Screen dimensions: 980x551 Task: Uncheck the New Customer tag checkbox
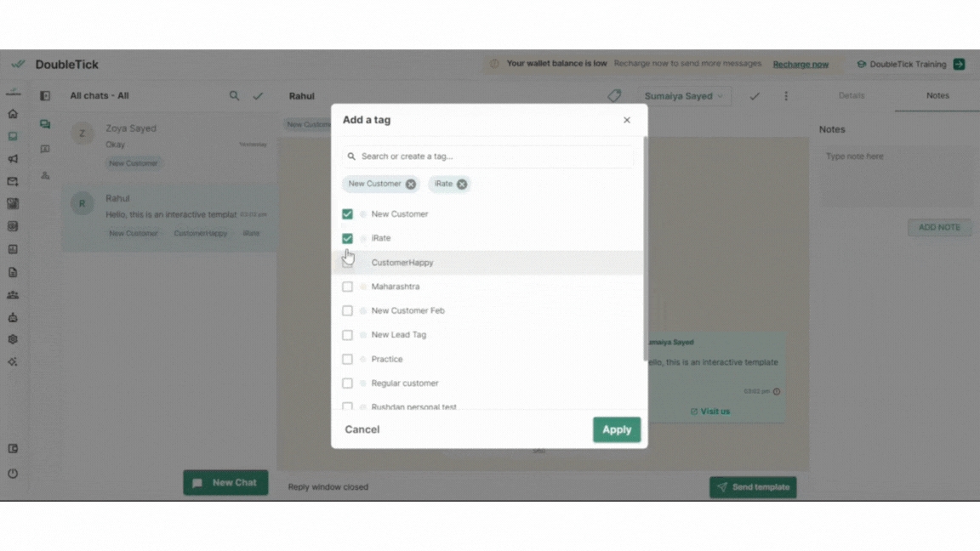tap(347, 214)
